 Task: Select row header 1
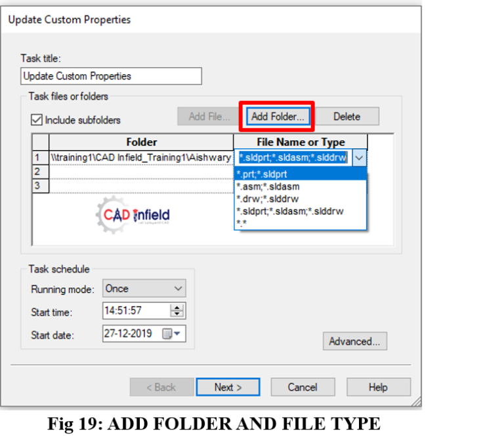pyautogui.click(x=41, y=158)
